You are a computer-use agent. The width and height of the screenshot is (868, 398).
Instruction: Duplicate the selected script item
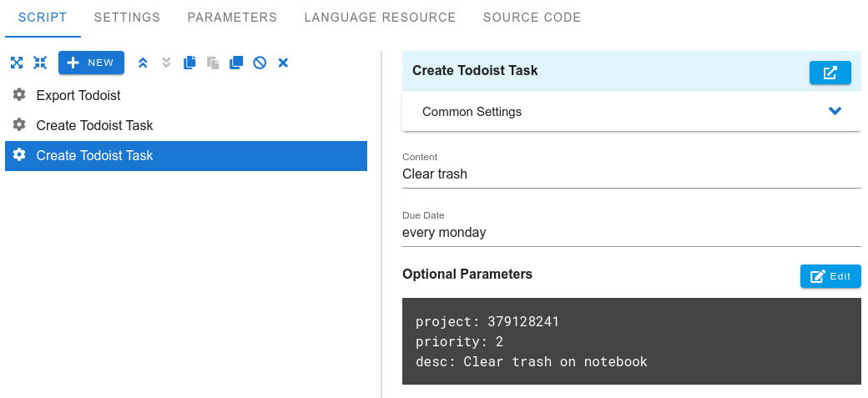coord(236,63)
